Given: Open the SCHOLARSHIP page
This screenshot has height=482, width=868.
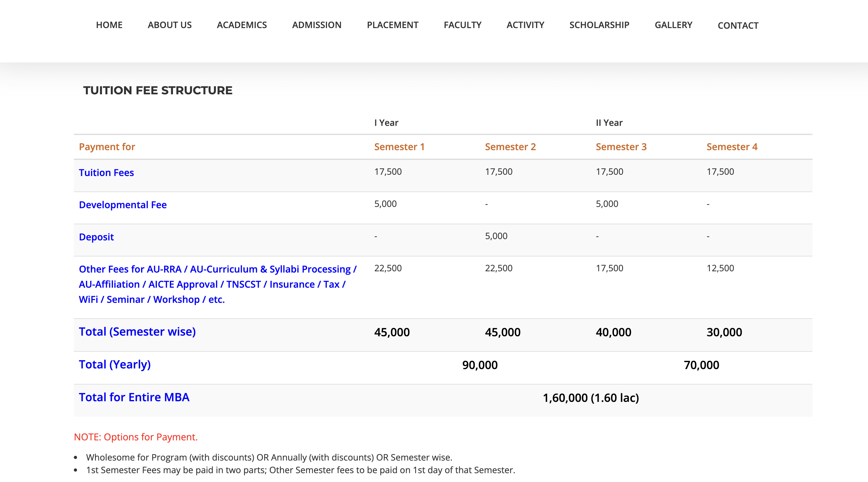Looking at the screenshot, I should [x=599, y=25].
